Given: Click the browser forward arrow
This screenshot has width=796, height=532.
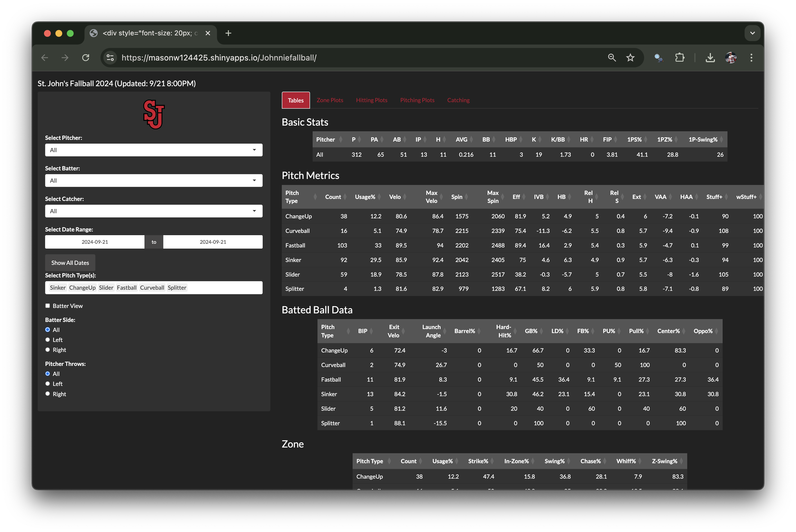Looking at the screenshot, I should 65,58.
